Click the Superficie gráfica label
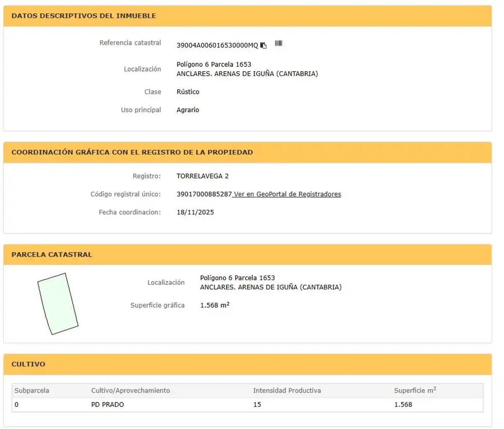This screenshot has height=429, width=504. (x=157, y=305)
